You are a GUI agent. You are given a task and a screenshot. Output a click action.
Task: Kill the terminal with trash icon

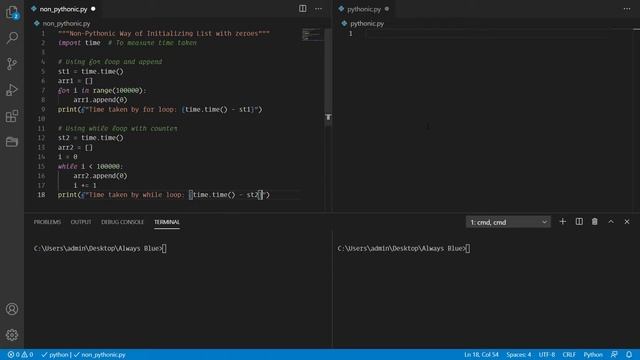point(595,222)
